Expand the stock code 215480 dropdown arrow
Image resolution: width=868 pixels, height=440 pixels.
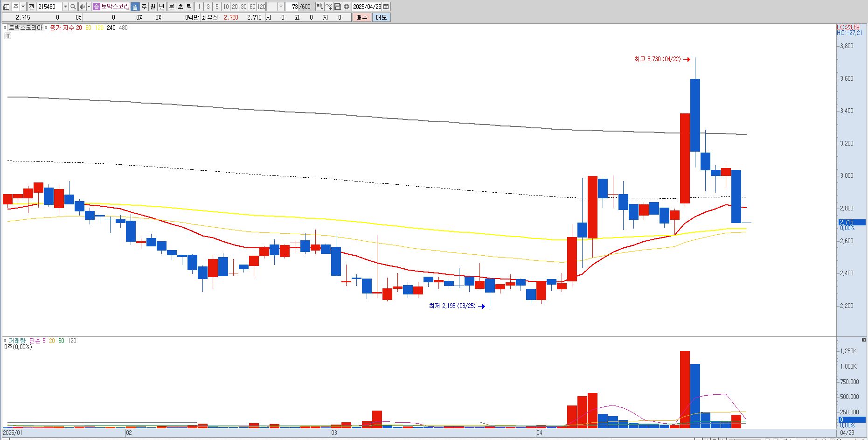tap(65, 7)
